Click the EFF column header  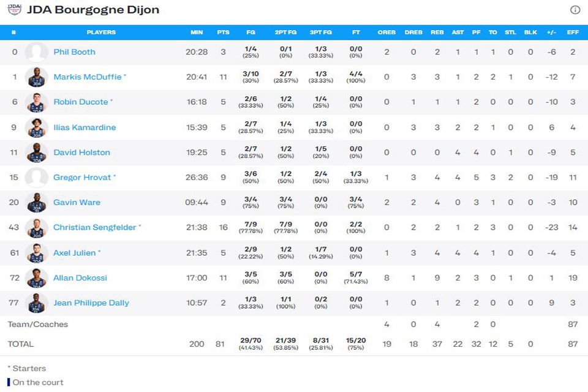tap(573, 32)
